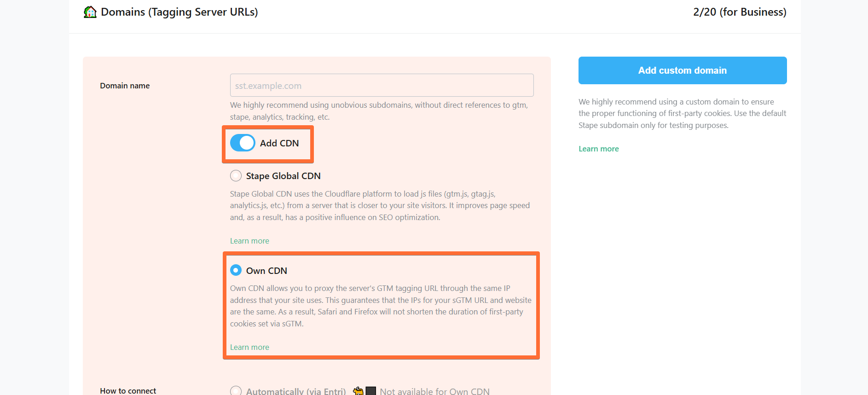Click the Stape Global CDN label text

click(x=283, y=176)
